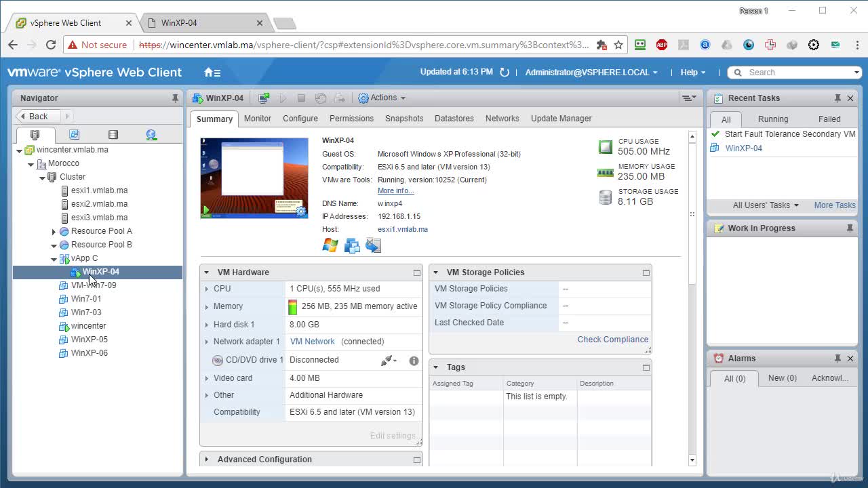Open the VMs and Templates navigator view

(x=74, y=135)
